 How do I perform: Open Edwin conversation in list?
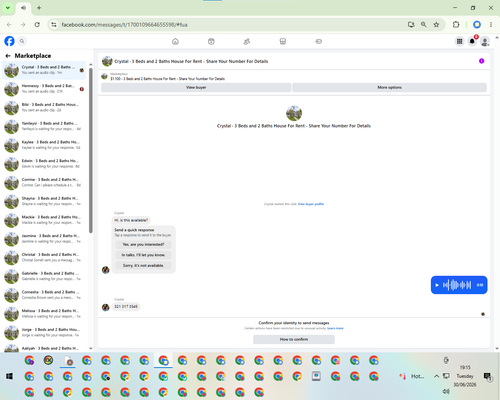coord(44,164)
